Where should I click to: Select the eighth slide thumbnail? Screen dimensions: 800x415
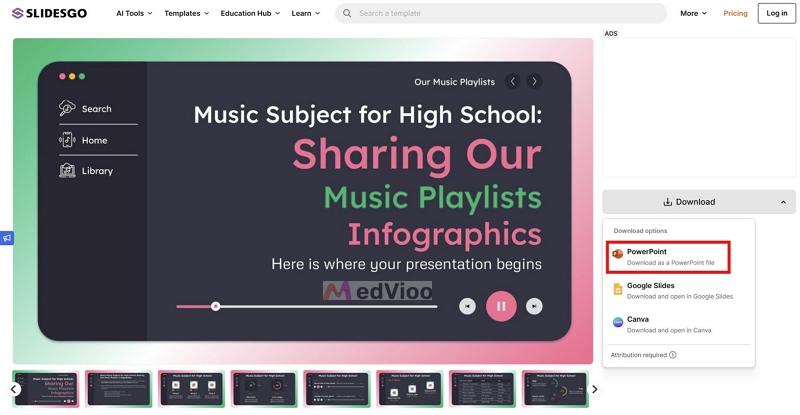click(x=555, y=389)
